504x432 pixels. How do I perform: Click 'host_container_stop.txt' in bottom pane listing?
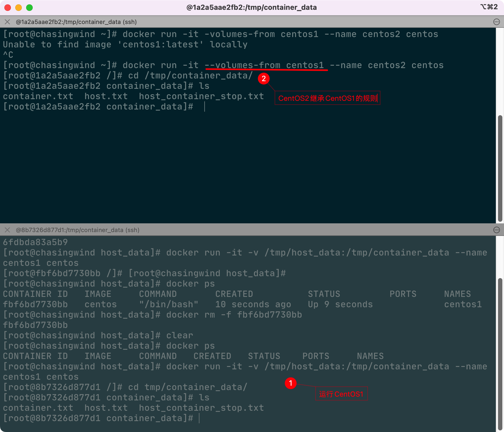[x=202, y=408]
